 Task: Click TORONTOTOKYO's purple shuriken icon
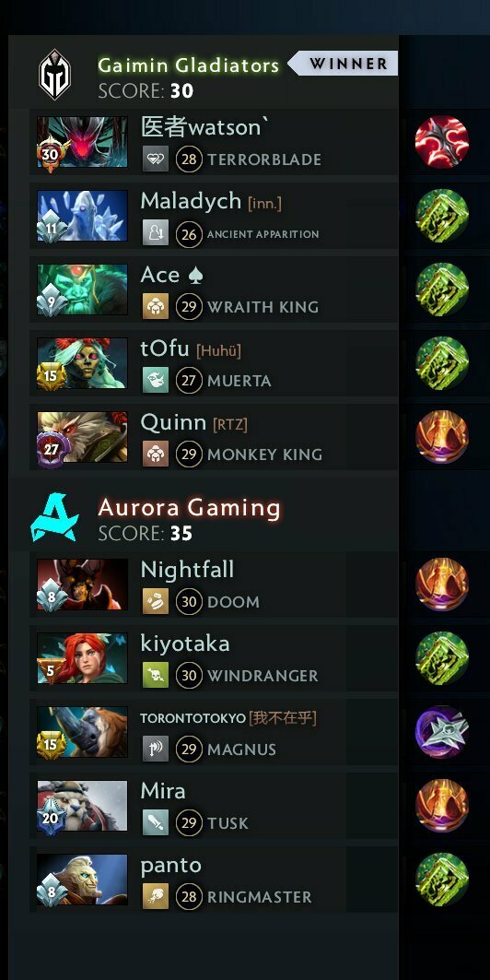click(x=442, y=732)
